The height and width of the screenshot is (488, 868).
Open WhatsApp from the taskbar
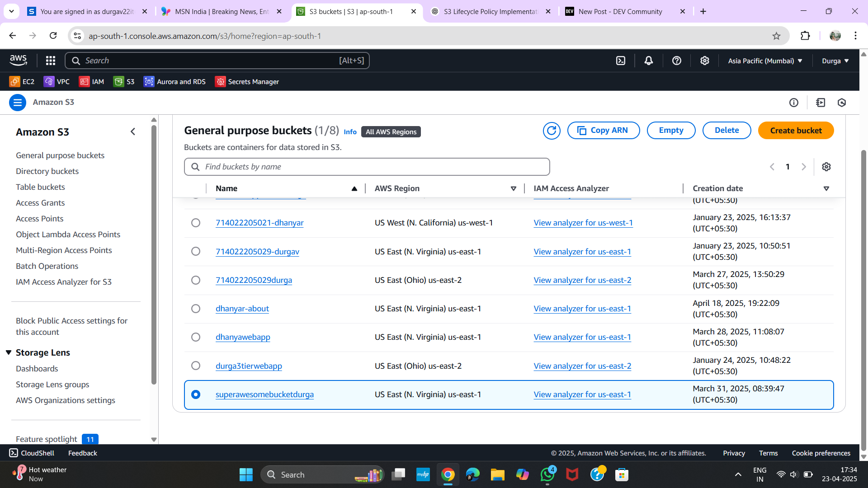(x=547, y=474)
